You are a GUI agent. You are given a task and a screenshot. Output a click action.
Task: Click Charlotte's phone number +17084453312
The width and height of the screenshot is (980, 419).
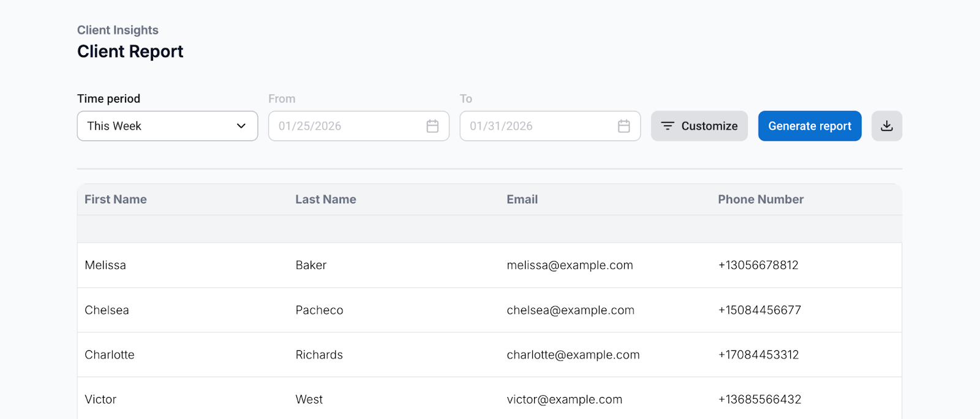(x=758, y=355)
